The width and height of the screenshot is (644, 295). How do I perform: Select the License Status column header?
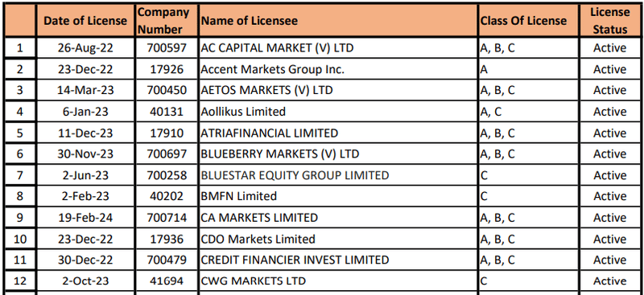pyautogui.click(x=610, y=21)
